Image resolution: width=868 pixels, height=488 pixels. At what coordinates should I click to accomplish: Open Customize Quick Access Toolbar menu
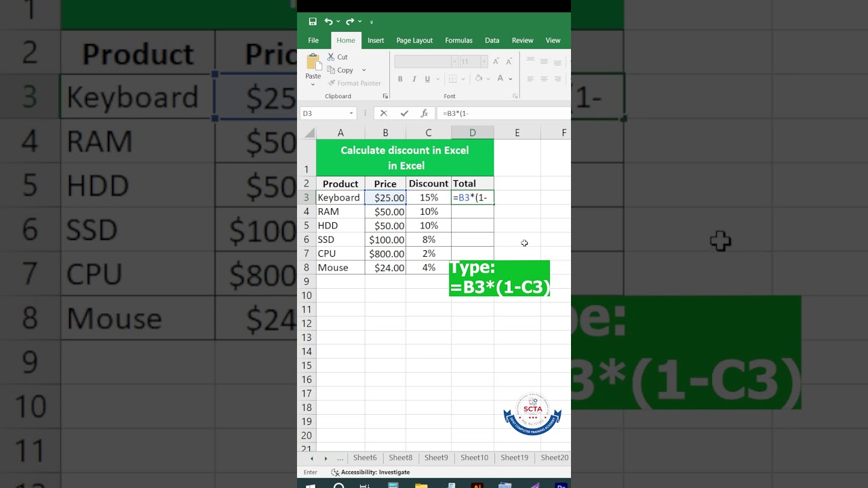pos(372,22)
